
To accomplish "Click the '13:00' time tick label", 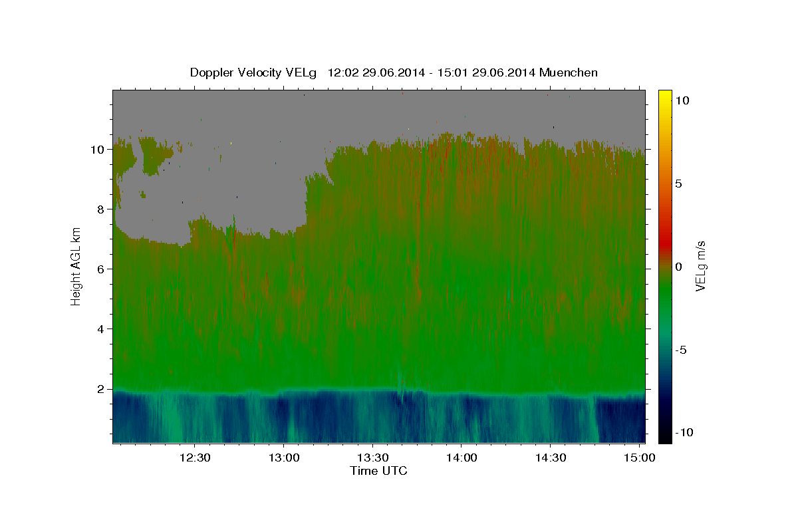I will tap(284, 458).
